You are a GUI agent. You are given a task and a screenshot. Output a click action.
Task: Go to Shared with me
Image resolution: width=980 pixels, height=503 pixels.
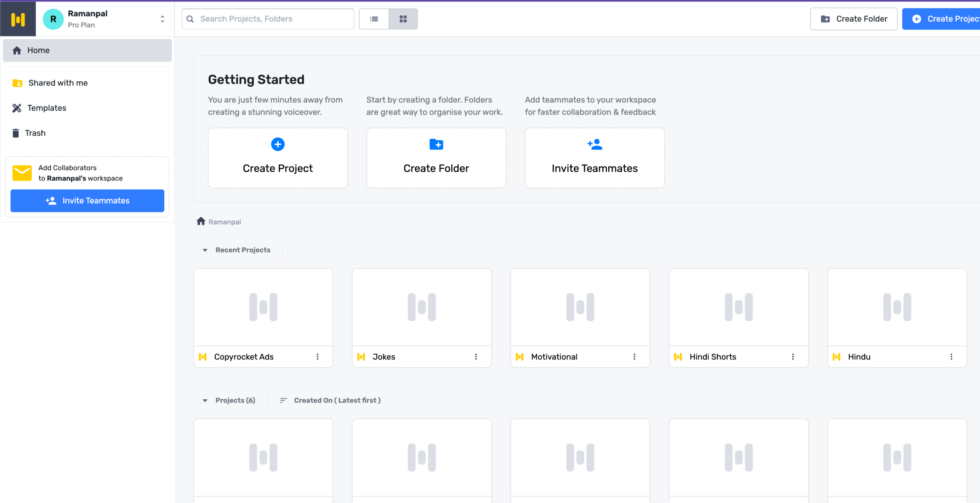(x=58, y=83)
